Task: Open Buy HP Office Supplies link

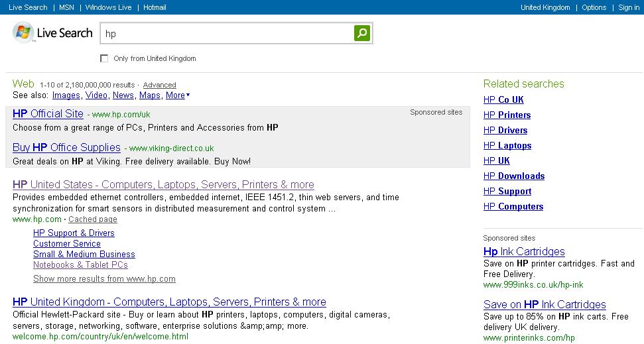Action: pos(66,147)
